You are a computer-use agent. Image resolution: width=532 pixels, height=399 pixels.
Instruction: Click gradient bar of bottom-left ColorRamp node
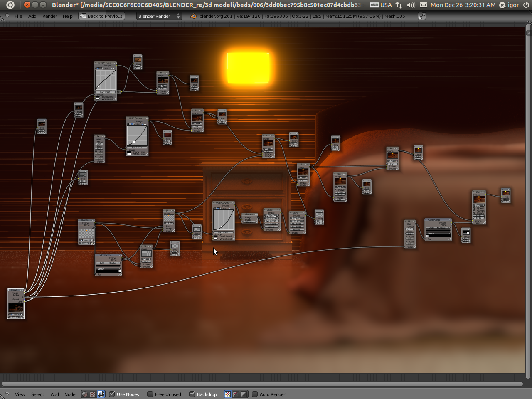click(108, 271)
